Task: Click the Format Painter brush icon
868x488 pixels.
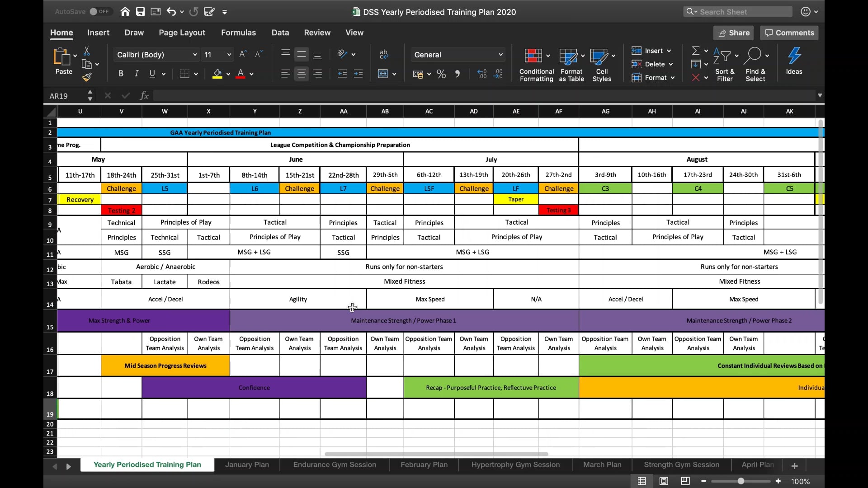Action: [x=87, y=77]
